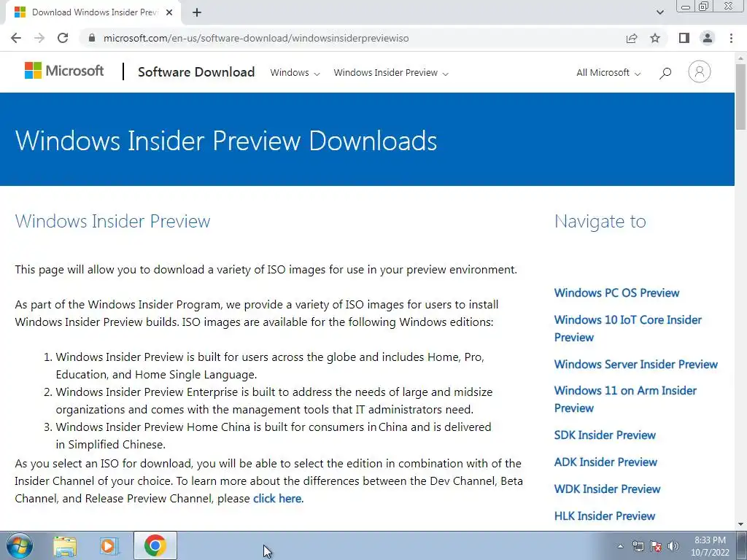The image size is (747, 560).
Task: Click the 'Windows Insider Preview' section heading
Action: 112,222
